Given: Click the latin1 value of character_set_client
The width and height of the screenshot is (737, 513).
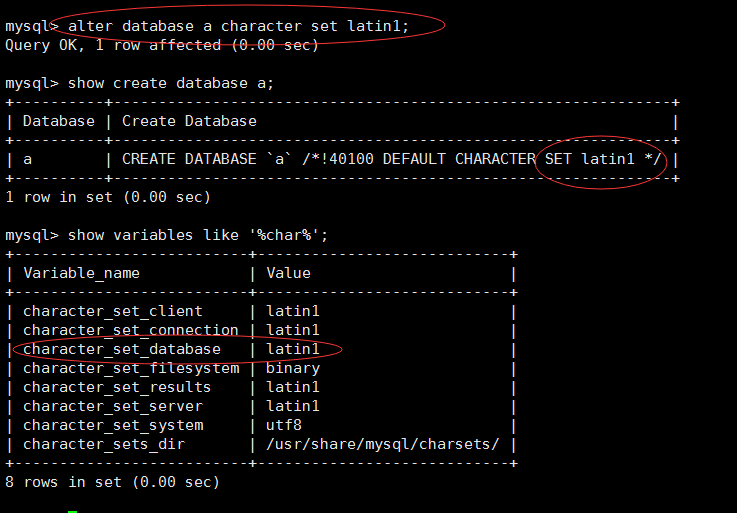Looking at the screenshot, I should (293, 311).
